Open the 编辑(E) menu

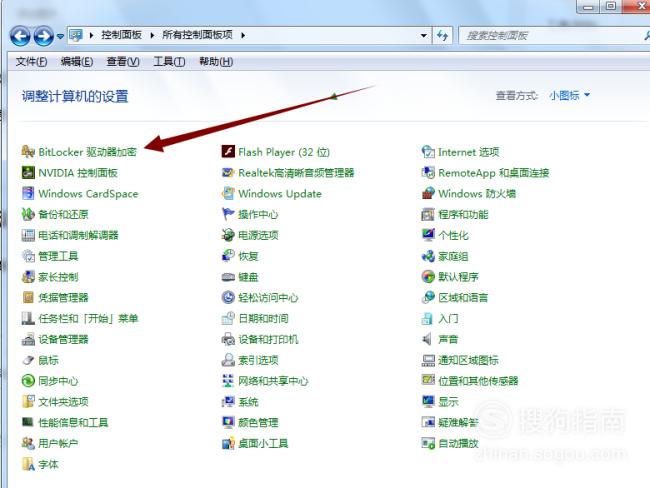pyautogui.click(x=77, y=62)
